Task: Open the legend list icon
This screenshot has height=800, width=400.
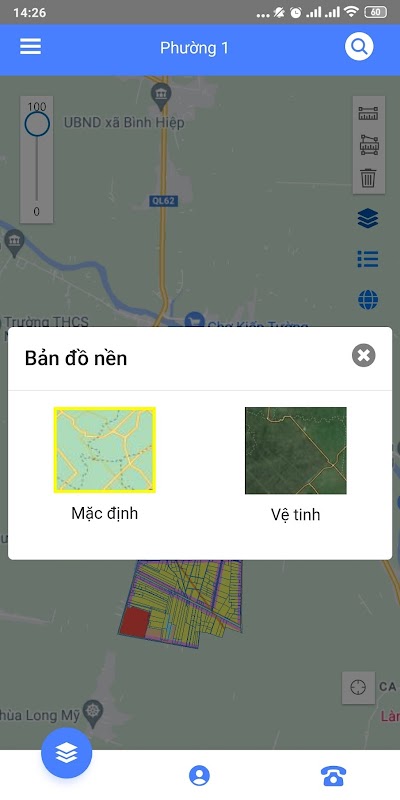Action: click(368, 259)
